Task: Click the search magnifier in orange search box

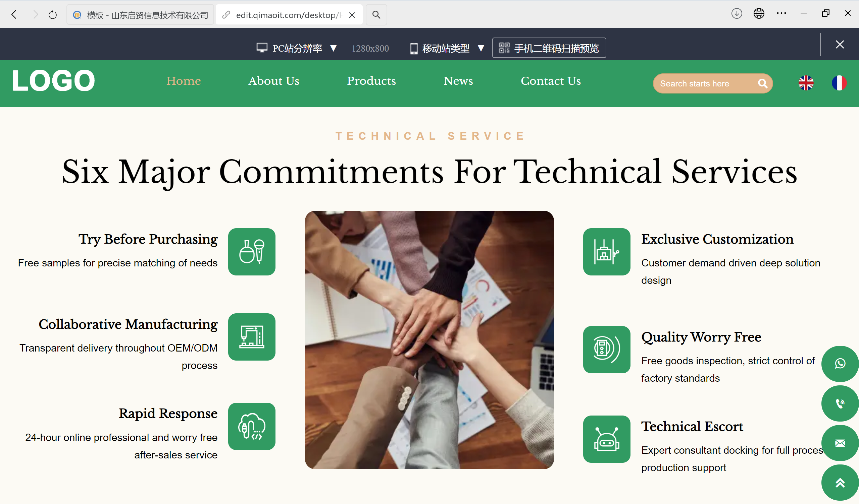Action: [x=763, y=83]
